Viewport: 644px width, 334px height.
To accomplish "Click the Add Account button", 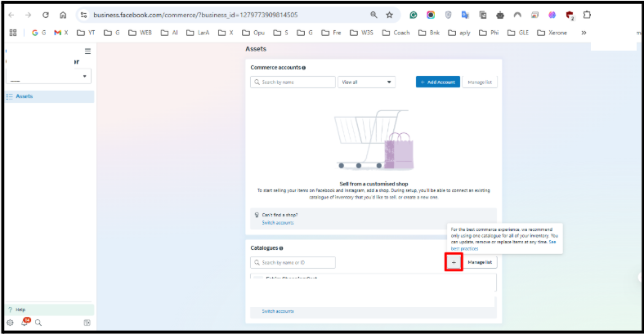I will click(437, 82).
